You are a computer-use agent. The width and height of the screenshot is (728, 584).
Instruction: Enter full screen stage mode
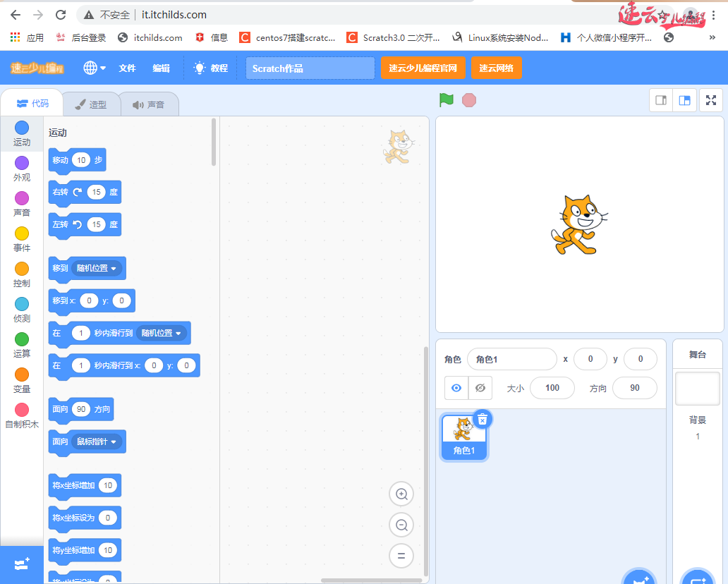click(x=711, y=100)
